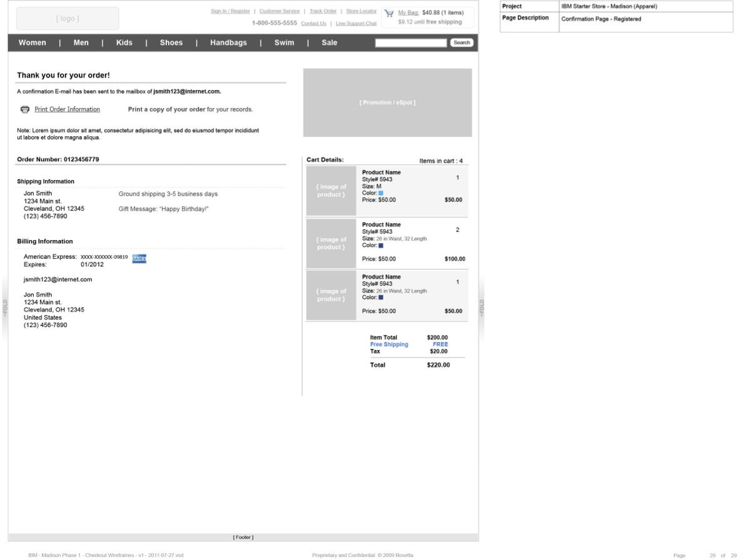746x560 pixels.
Task: Open the Handbags category
Action: 228,42
